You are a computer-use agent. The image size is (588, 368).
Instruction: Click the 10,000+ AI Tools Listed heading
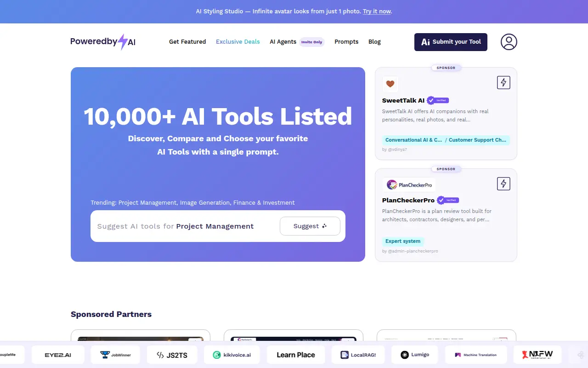tap(218, 116)
